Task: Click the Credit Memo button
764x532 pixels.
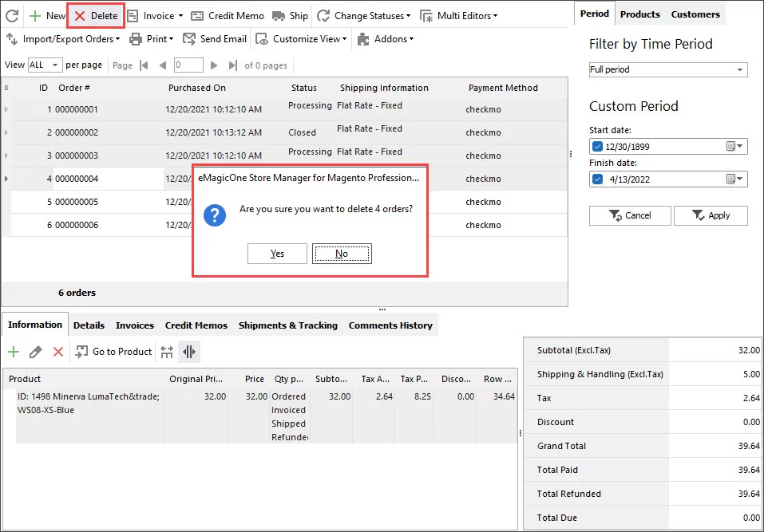Action: click(228, 16)
